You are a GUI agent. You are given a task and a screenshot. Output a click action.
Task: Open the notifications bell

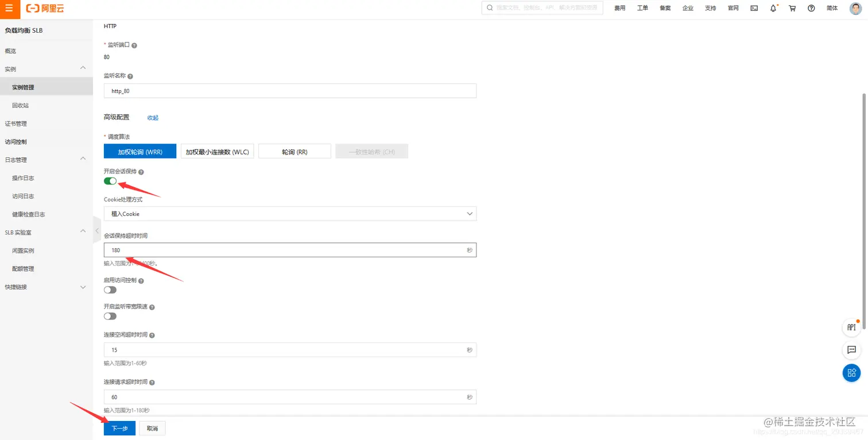coord(773,8)
